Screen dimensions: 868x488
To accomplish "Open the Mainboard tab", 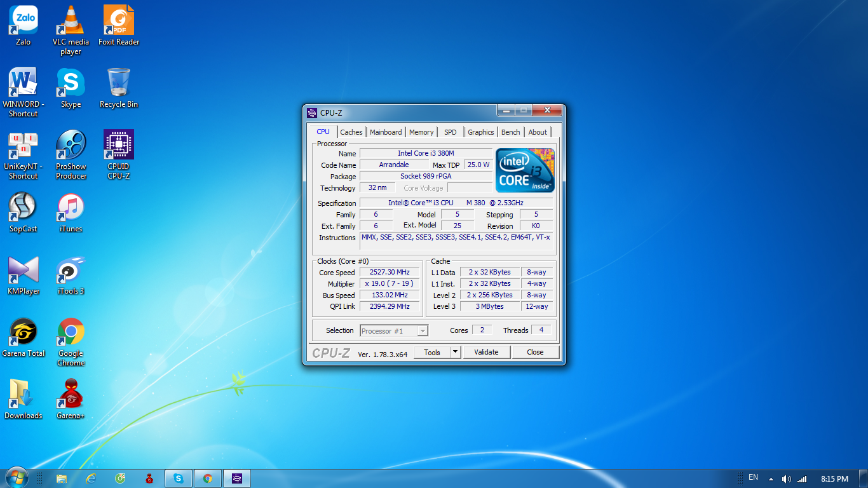I will pos(386,132).
